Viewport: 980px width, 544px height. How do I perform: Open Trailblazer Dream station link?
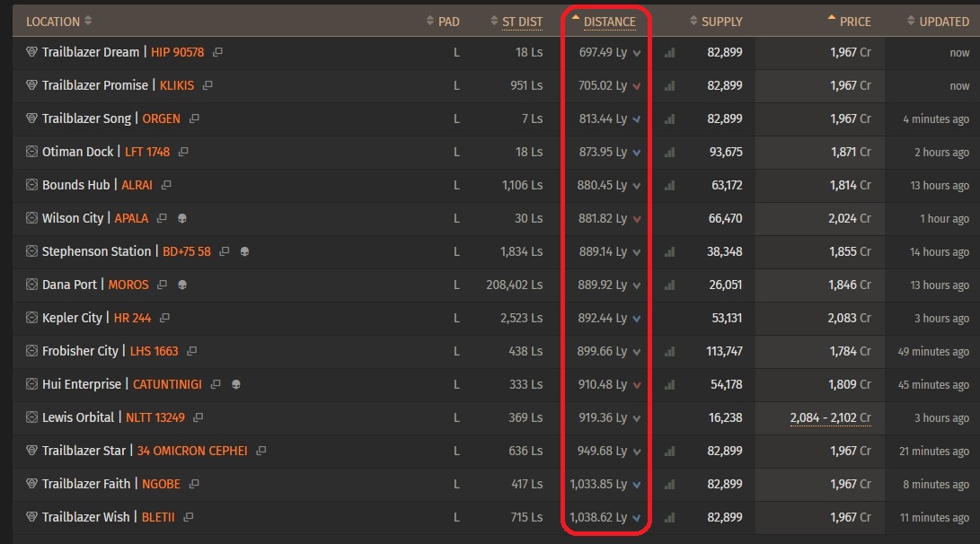click(x=91, y=52)
